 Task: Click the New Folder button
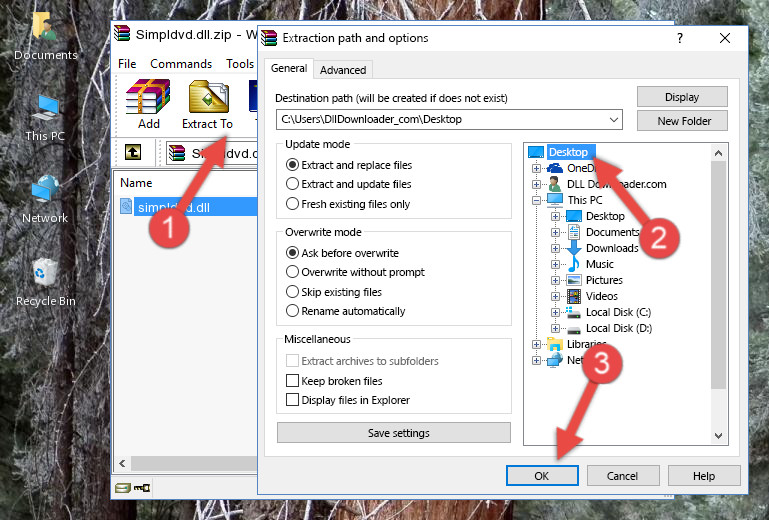(x=682, y=121)
